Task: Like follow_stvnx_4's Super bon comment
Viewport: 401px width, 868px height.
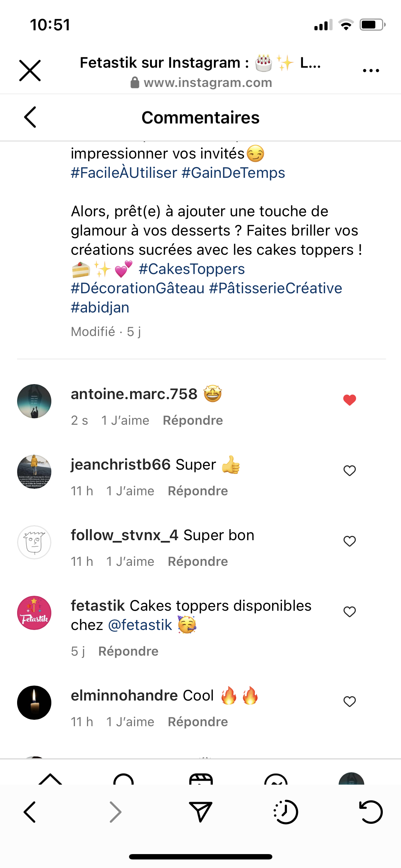Action: [x=349, y=541]
